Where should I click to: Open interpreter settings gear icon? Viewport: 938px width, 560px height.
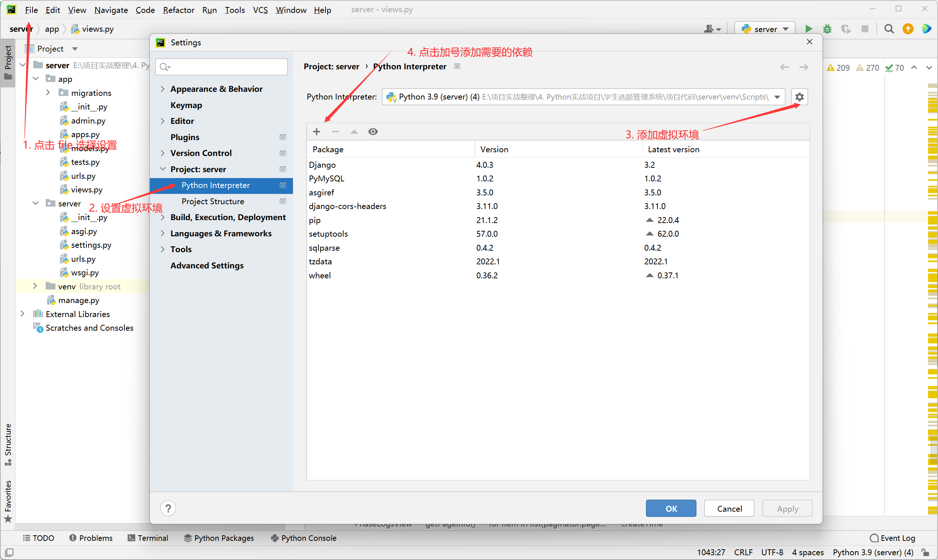click(x=799, y=97)
